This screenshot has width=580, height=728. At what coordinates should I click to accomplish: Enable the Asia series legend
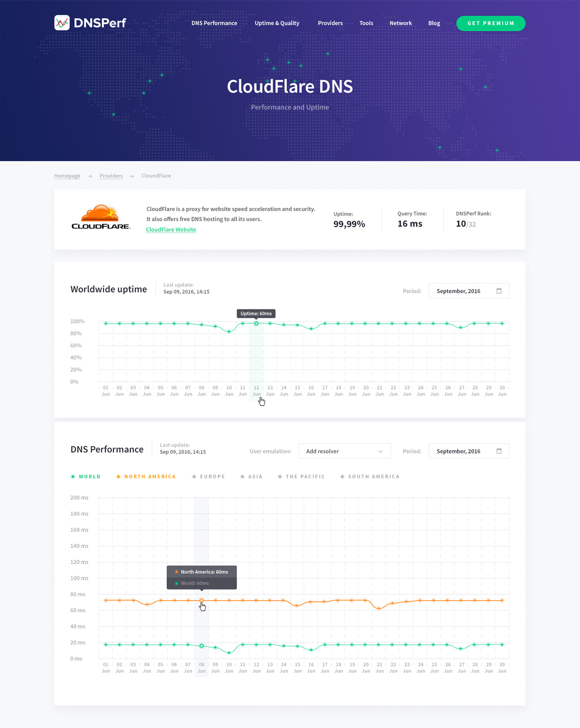(252, 477)
